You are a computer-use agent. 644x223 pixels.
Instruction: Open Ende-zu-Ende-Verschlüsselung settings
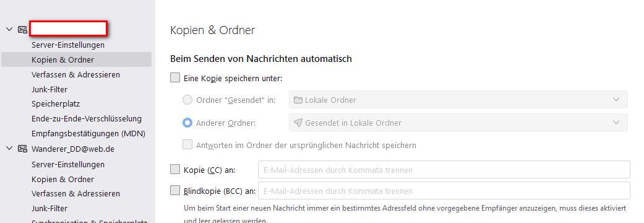tap(86, 118)
